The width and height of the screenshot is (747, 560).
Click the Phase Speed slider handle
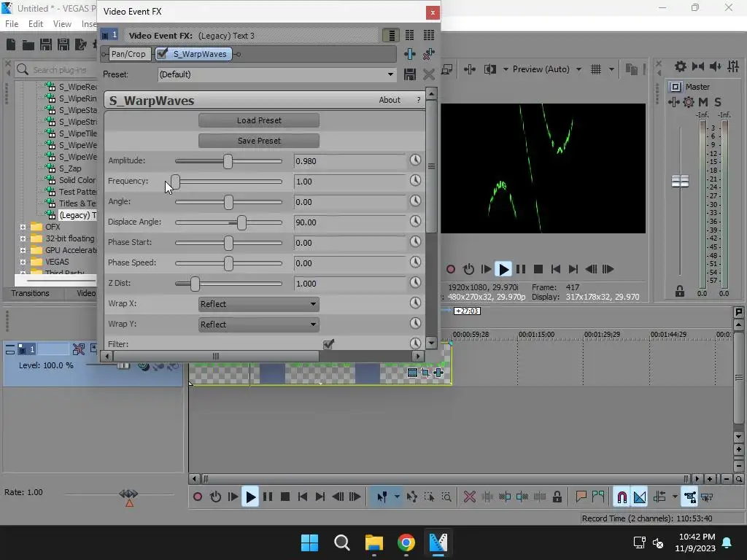point(228,263)
